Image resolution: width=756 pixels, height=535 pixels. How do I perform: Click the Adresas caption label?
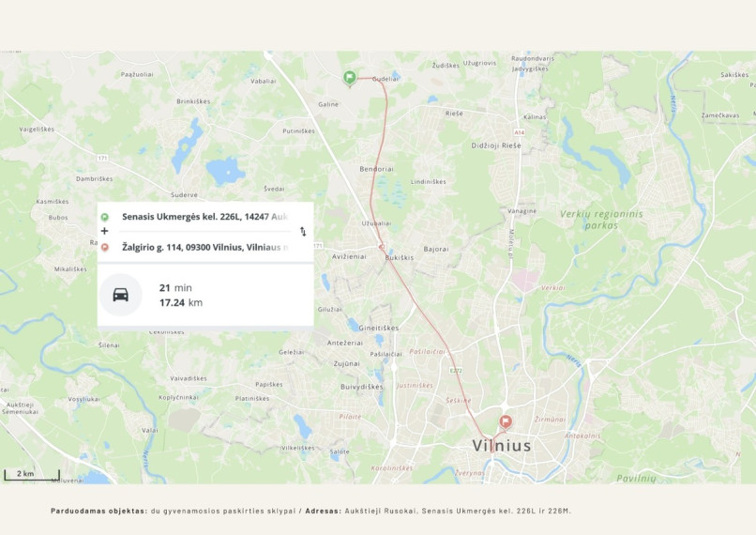[323, 511]
